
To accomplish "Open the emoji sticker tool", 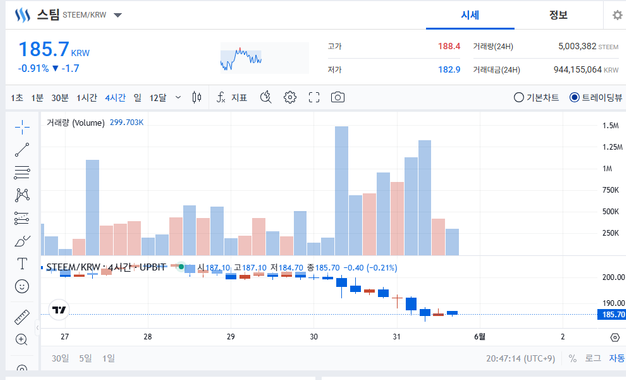I will (x=22, y=286).
